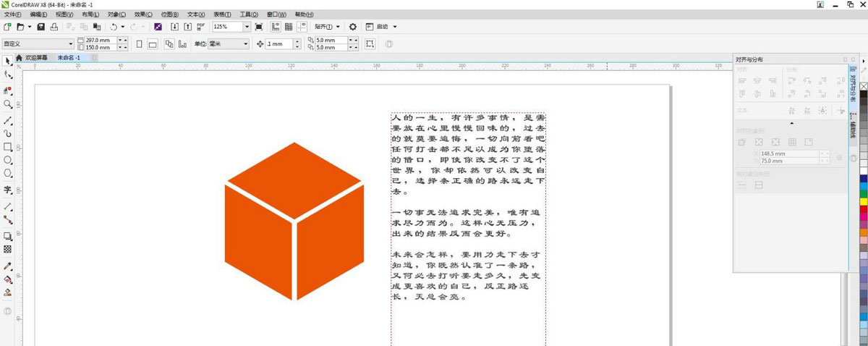Select the Zoom magnifier tool
868x346 pixels.
pyautogui.click(x=8, y=104)
